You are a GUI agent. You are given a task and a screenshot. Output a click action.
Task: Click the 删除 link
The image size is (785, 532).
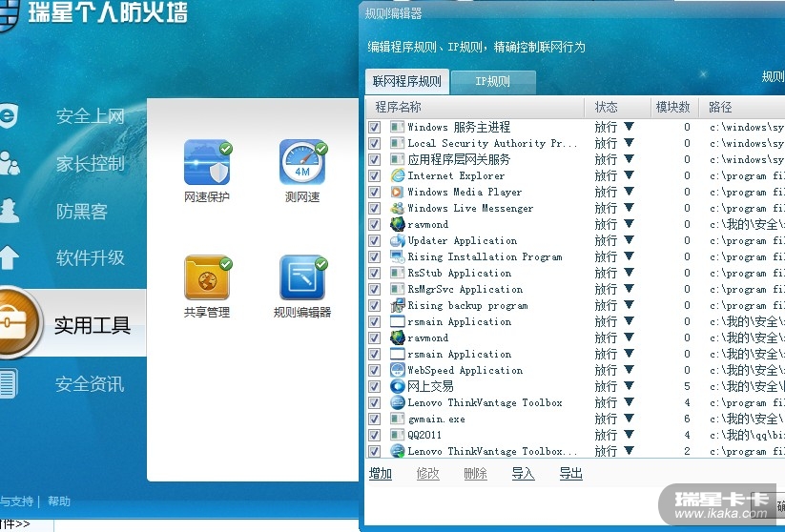pos(476,474)
